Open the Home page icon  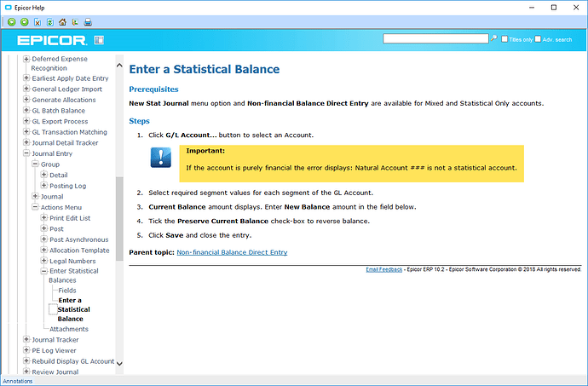(62, 22)
